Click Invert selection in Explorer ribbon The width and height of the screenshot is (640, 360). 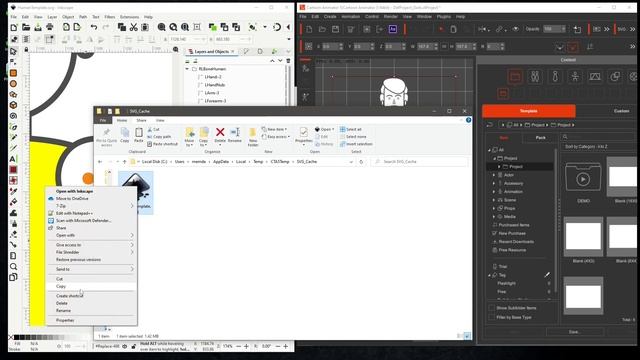(356, 144)
